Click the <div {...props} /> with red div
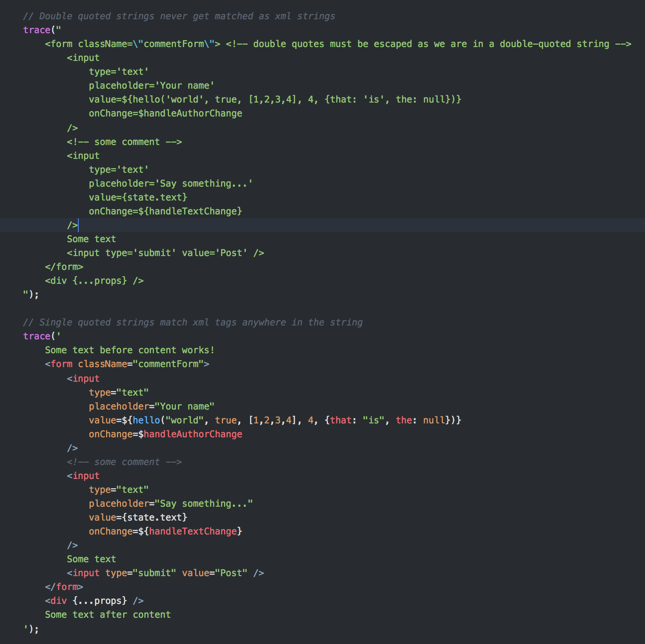 [x=94, y=601]
